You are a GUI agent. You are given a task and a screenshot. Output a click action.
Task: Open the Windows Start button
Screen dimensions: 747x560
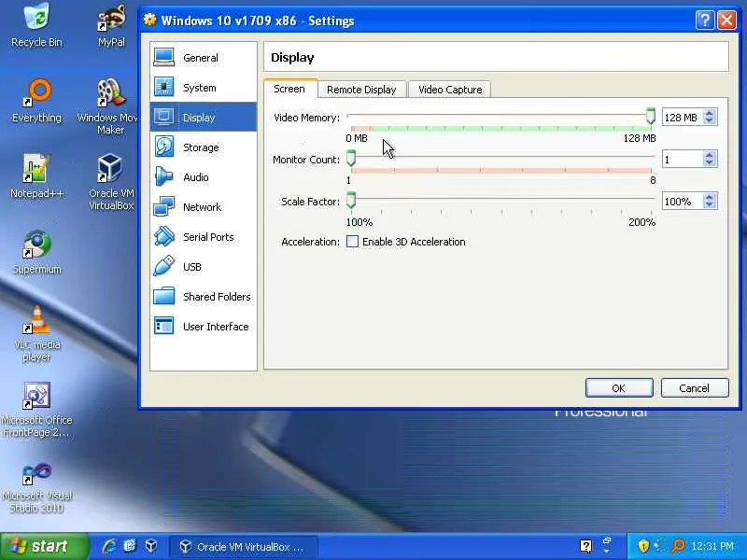[x=44, y=546]
